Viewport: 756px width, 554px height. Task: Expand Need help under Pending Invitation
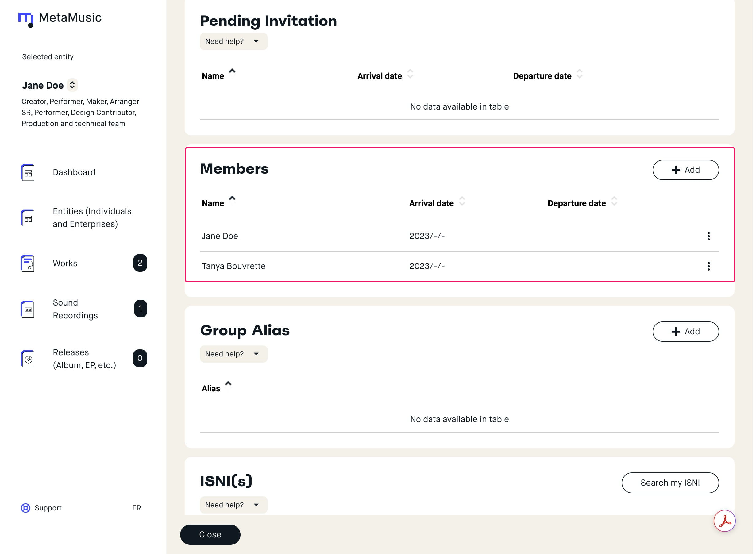pos(233,41)
